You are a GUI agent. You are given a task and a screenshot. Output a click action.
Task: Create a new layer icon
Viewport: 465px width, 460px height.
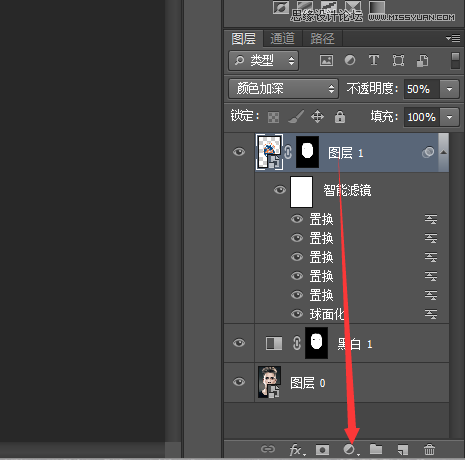pyautogui.click(x=403, y=450)
